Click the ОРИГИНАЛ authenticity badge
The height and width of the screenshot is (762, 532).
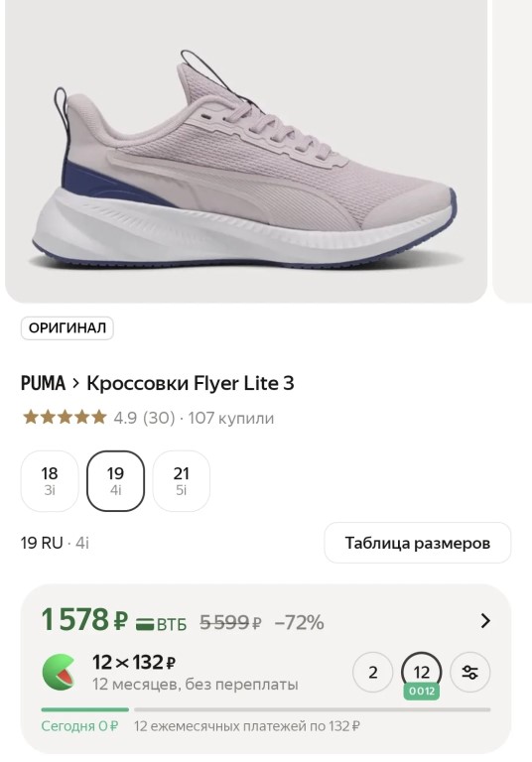(x=67, y=328)
